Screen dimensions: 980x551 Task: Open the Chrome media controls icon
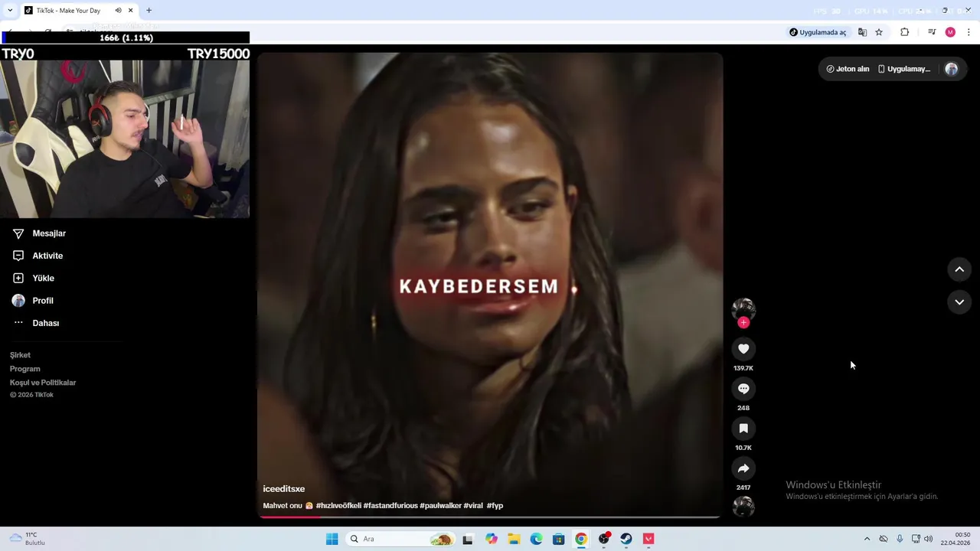pyautogui.click(x=932, y=32)
